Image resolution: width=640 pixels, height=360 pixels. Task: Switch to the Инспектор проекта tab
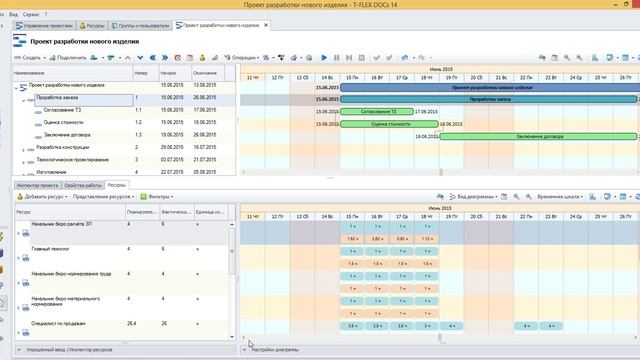pos(37,185)
